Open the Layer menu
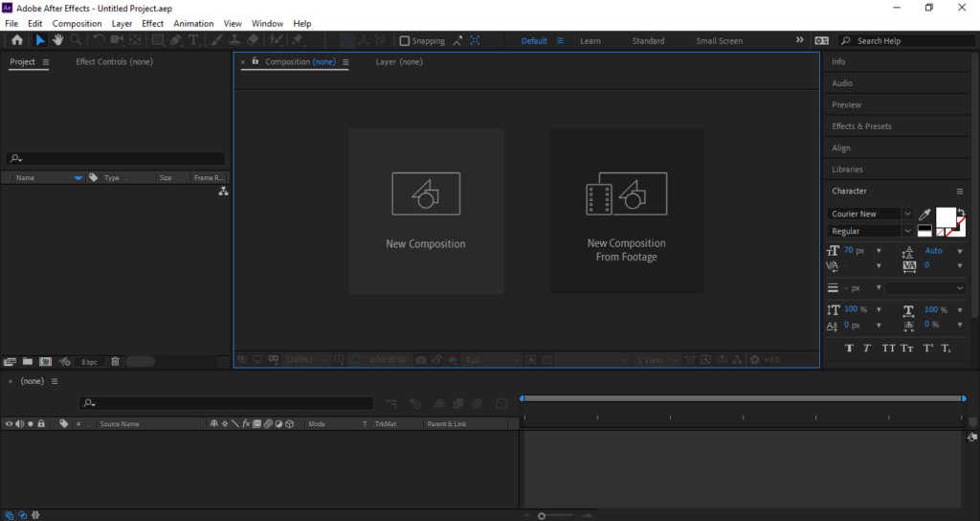980x521 pixels. click(x=122, y=23)
